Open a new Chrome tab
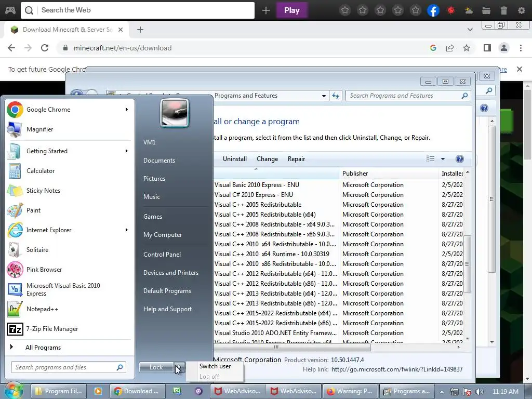Viewport: 532px width, 399px height. click(140, 30)
